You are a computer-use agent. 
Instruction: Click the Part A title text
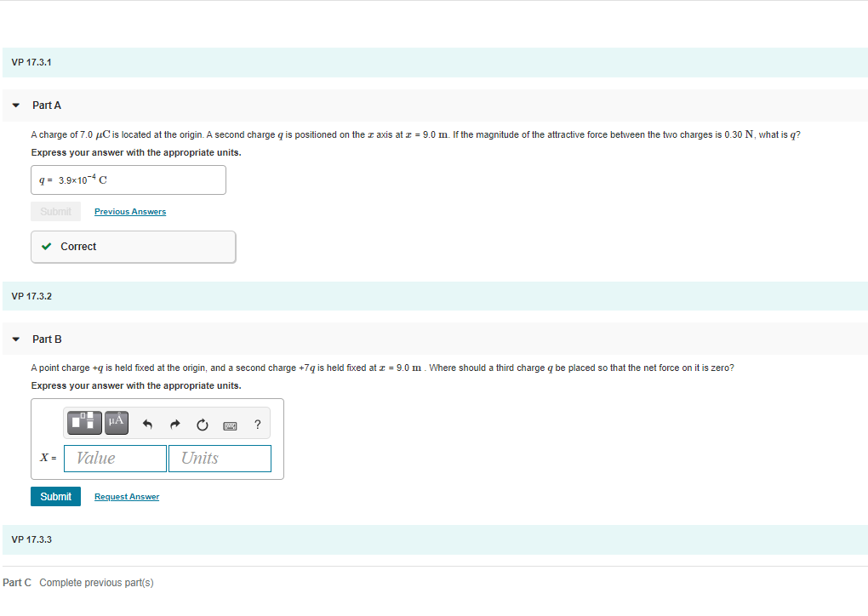(47, 106)
